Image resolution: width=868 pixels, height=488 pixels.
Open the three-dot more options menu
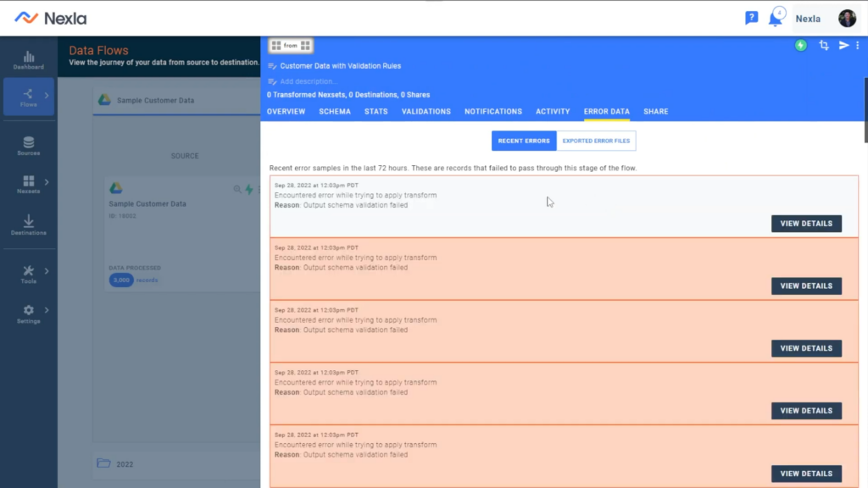pyautogui.click(x=858, y=46)
